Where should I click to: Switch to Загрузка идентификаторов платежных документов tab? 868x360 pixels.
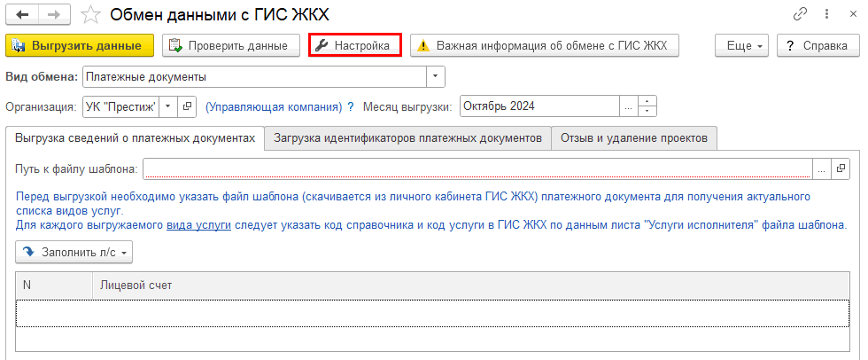tap(407, 138)
